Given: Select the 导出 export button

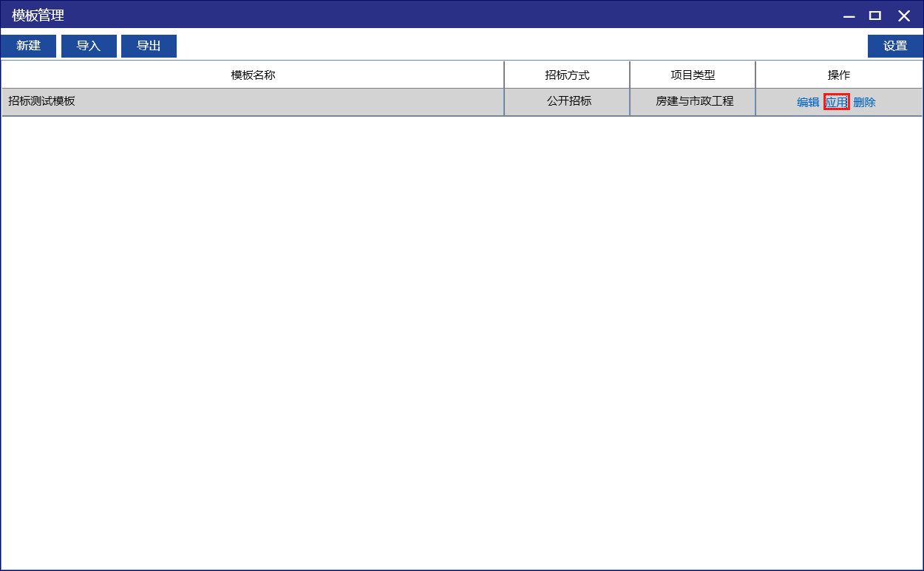Looking at the screenshot, I should (x=149, y=46).
